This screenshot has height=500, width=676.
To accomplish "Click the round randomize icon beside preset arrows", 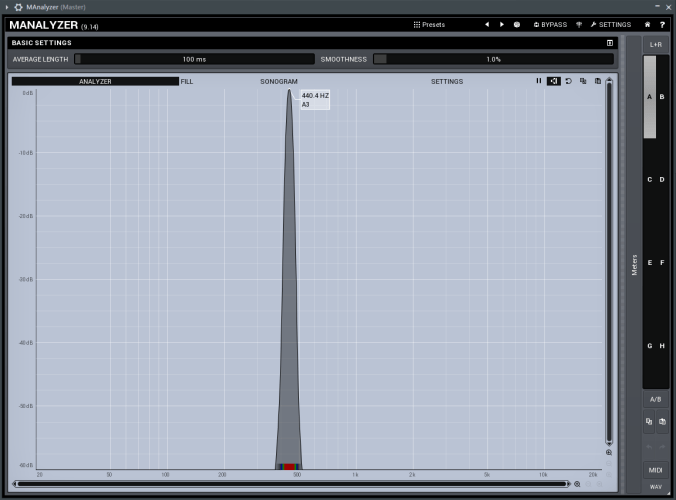I will [x=517, y=24].
